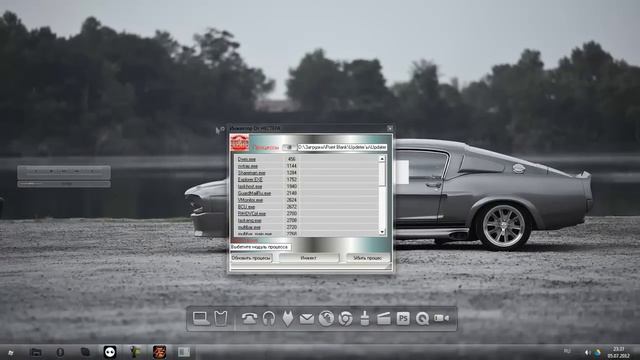Click the Inject button

point(309,258)
